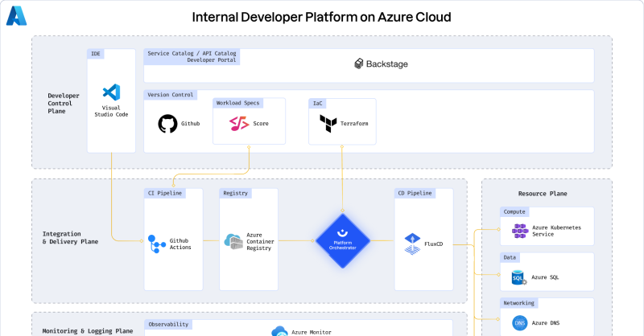Select the Azure DNS text label
The width and height of the screenshot is (644, 336).
click(546, 323)
